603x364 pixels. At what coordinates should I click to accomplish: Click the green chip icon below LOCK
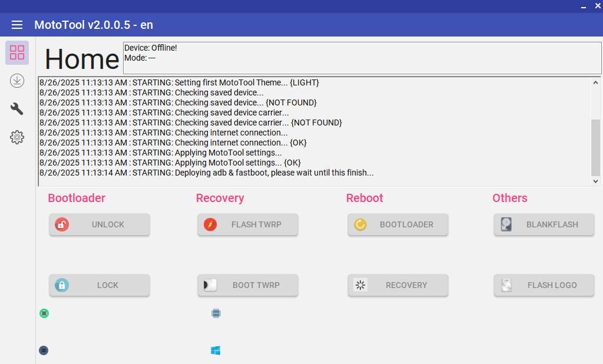coord(44,313)
